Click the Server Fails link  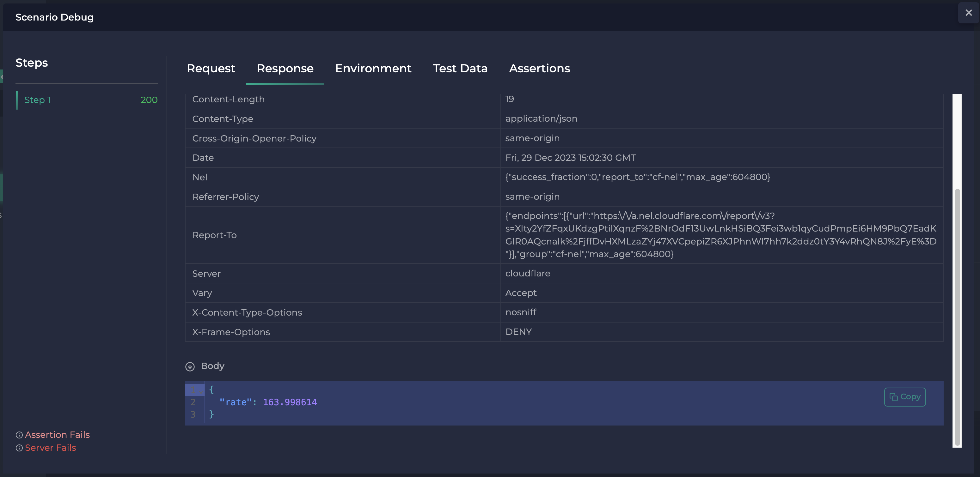point(51,448)
